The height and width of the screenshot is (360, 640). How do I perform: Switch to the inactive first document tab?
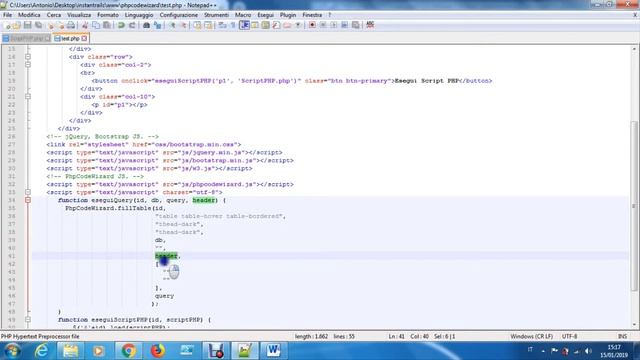coord(26,38)
